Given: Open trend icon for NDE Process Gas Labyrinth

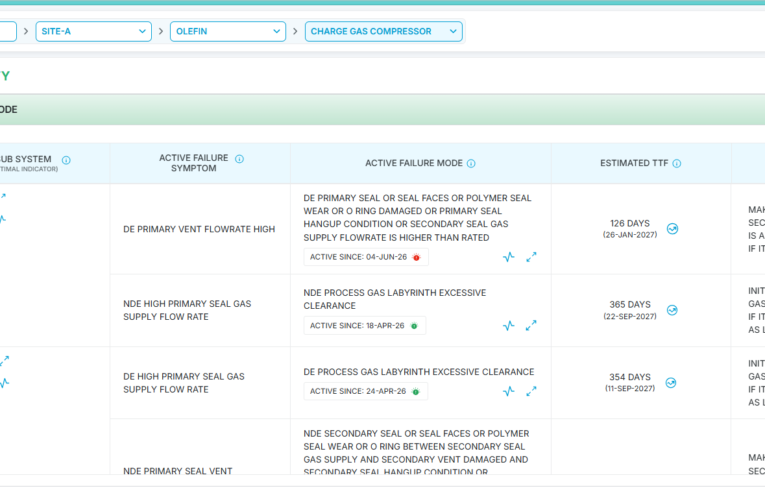Looking at the screenshot, I should click(x=508, y=325).
